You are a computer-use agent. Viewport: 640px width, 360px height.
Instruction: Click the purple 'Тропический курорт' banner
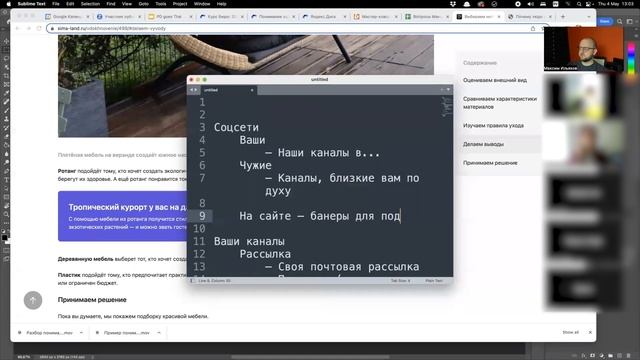click(122, 216)
